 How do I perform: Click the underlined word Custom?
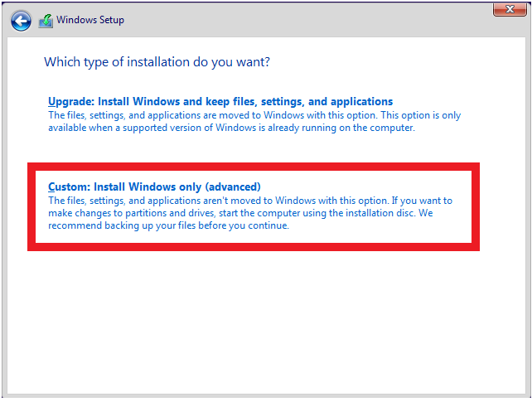click(70, 187)
